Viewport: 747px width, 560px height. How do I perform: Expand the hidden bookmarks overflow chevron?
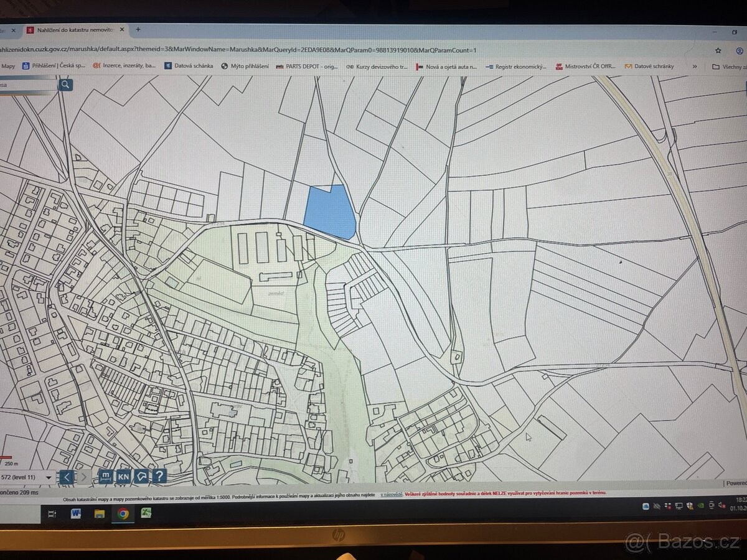click(695, 66)
